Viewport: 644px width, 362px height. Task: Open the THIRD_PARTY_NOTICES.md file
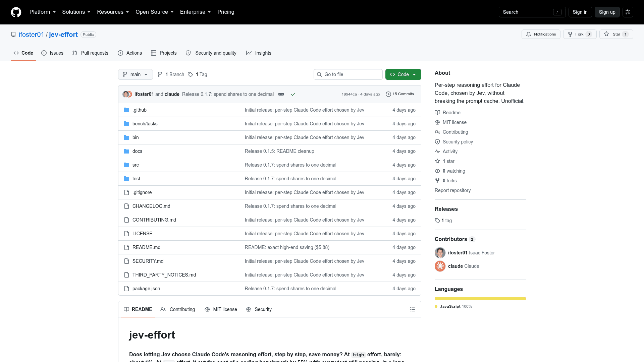click(x=164, y=275)
